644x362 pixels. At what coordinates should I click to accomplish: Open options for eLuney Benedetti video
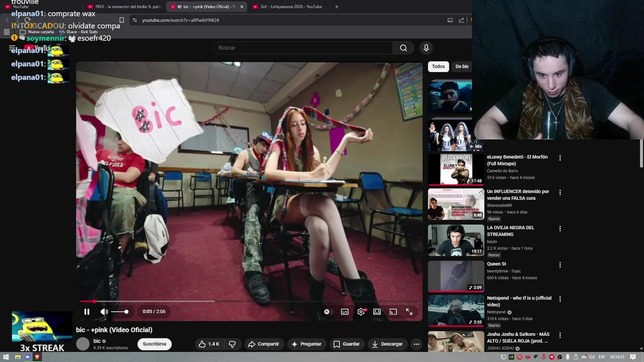pos(559,158)
